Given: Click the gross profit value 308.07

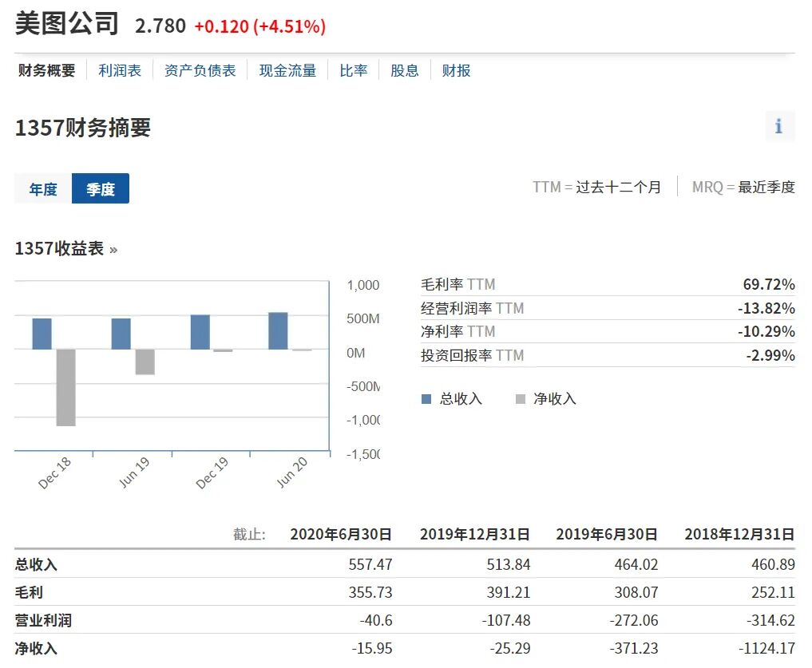Looking at the screenshot, I should point(636,592).
